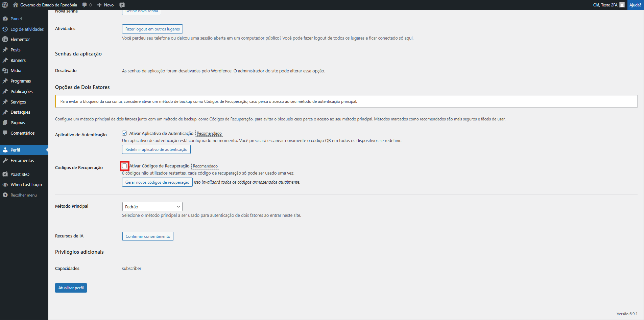Open the When Last Login eye icon
The image size is (644, 320).
5,184
